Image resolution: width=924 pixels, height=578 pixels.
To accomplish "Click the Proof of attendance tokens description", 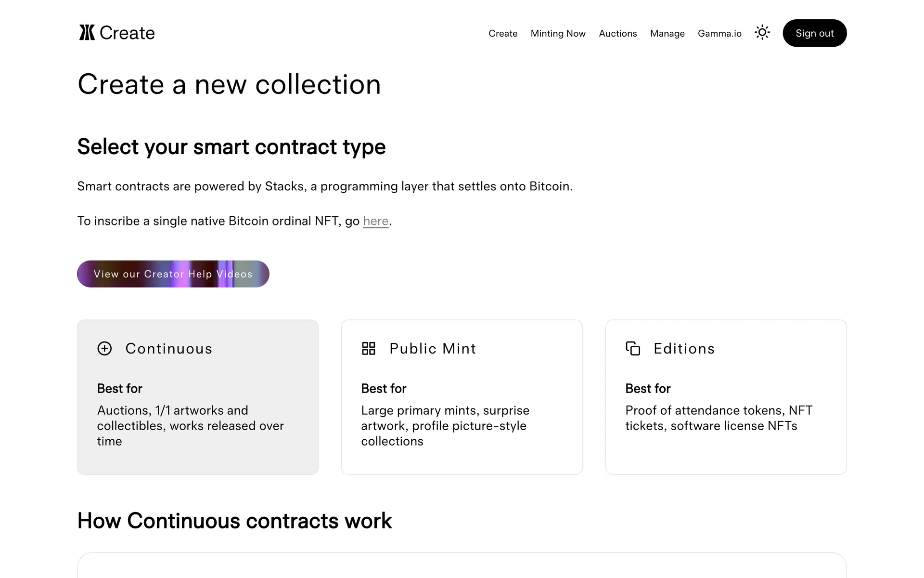I will (x=719, y=418).
